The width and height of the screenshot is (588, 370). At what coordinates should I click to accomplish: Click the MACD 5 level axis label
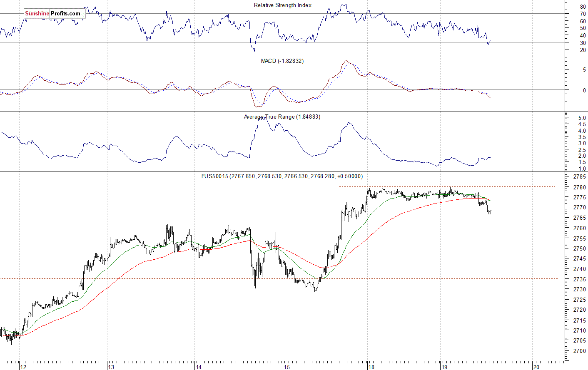(x=584, y=70)
